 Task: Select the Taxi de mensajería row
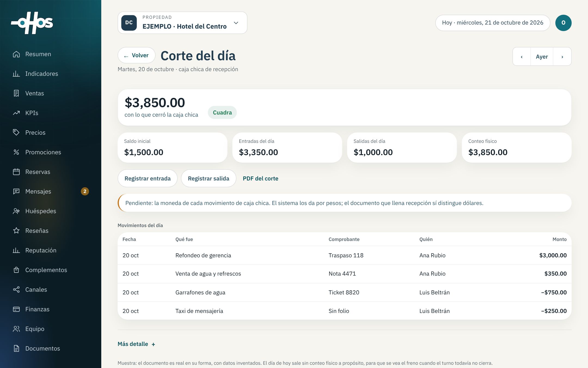click(x=344, y=311)
